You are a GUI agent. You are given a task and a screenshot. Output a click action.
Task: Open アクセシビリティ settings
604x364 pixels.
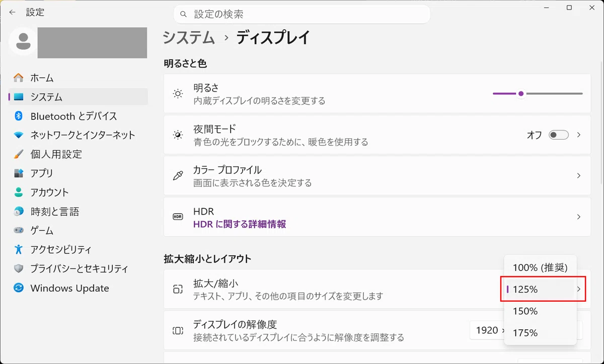click(78, 249)
